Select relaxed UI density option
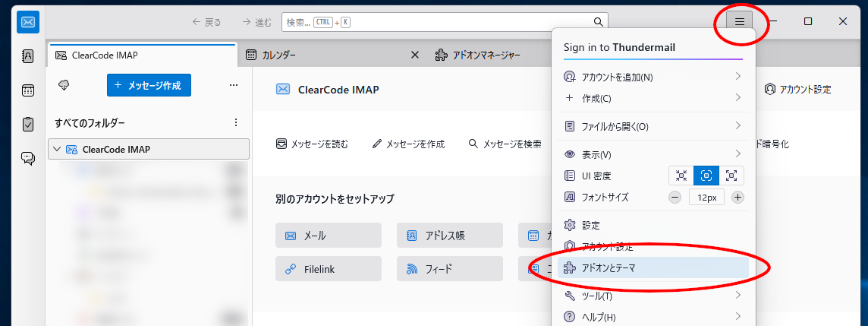This screenshot has width=868, height=326. 731,176
